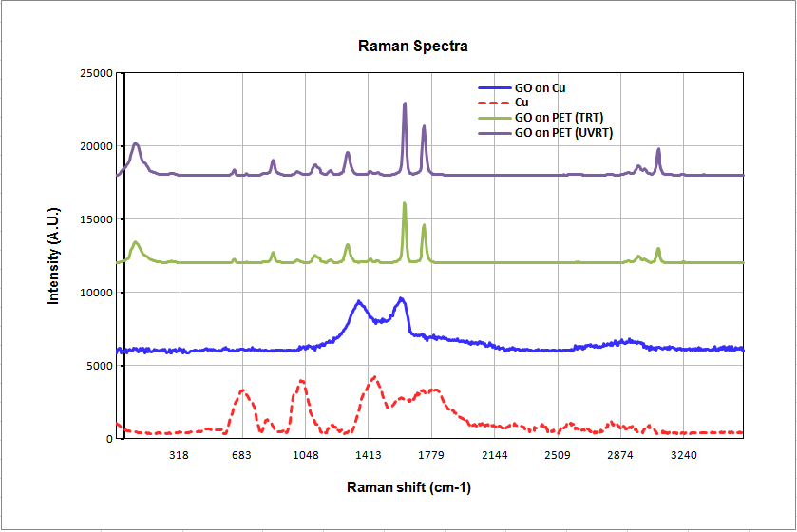Choose the "GO on PET (UVRT)" legend label
Image resolution: width=797 pixels, height=532 pixels.
click(x=563, y=133)
